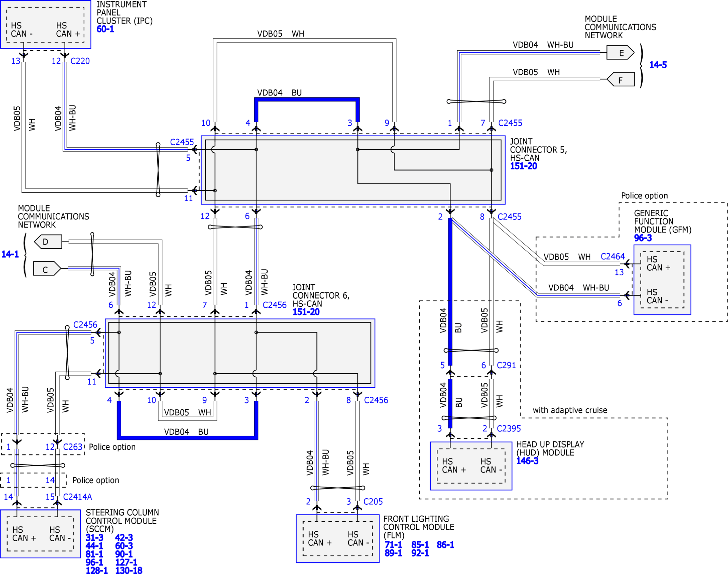
Task: Click the 'STEERING COLUMN CONTROL MODULE (SCCM)' label
Action: (x=122, y=521)
